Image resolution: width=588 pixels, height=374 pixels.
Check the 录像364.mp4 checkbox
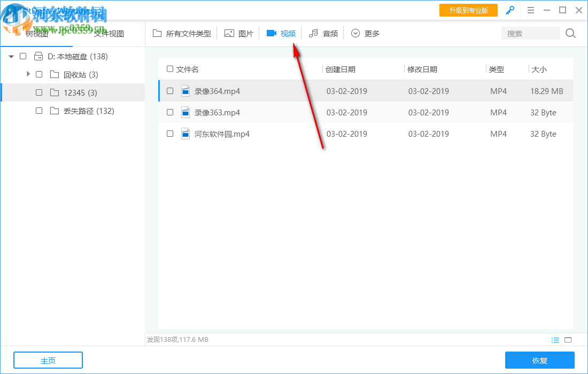click(170, 91)
